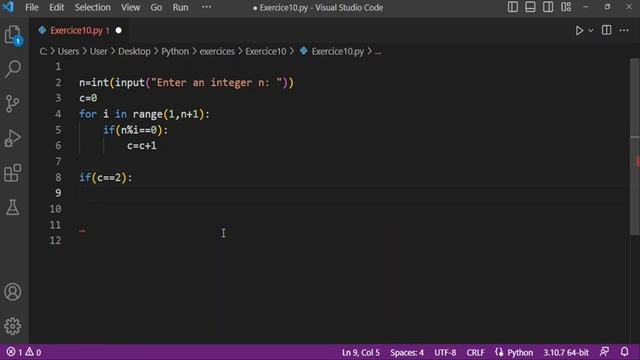Click the breadcrumb ellipsis symbol segment
Image resolution: width=640 pixels, height=360 pixels.
coord(378,52)
